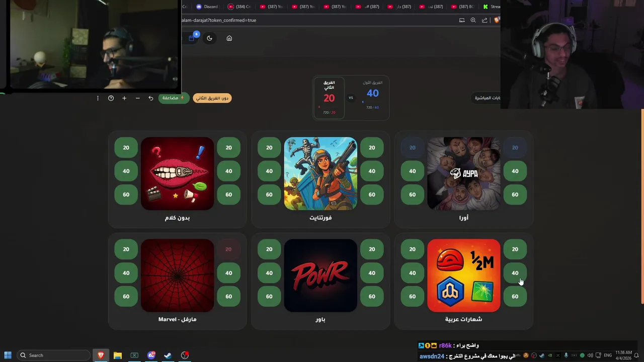Click the page vertical scrollbar
Viewport: 644px width, 362px height.
click(x=642, y=206)
